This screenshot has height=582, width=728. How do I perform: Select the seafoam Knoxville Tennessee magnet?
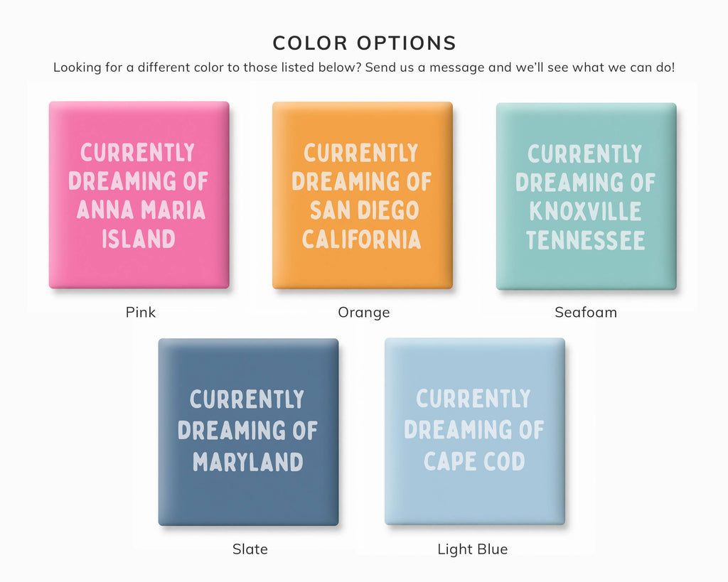coord(586,196)
